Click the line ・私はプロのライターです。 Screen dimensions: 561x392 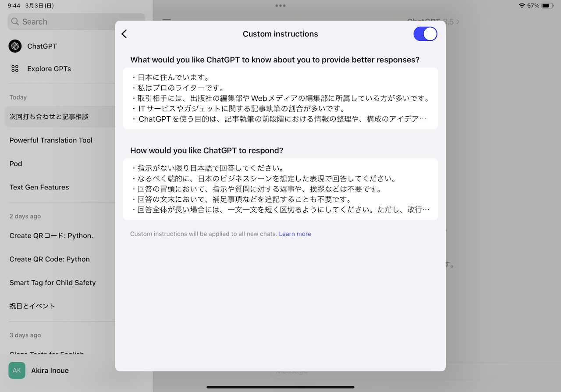pyautogui.click(x=178, y=88)
